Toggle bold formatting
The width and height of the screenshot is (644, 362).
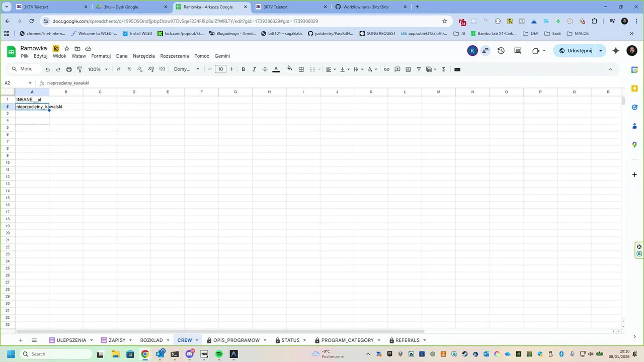(x=244, y=69)
